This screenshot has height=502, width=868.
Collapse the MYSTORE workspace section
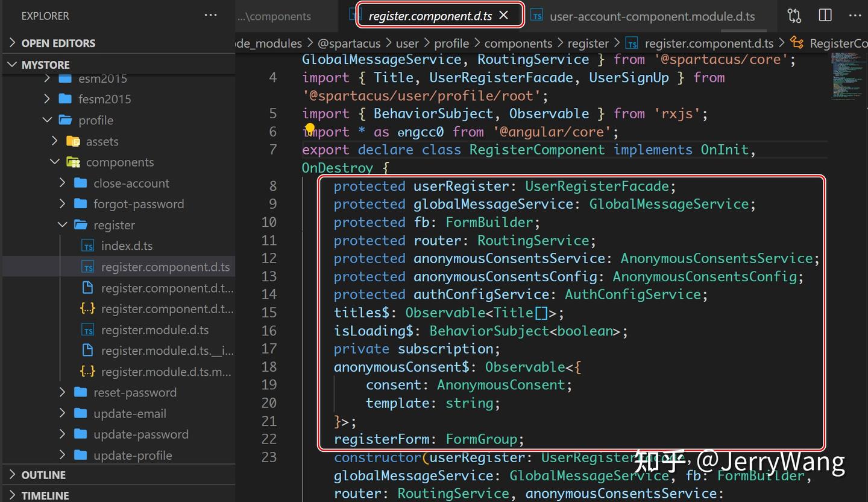coord(12,65)
